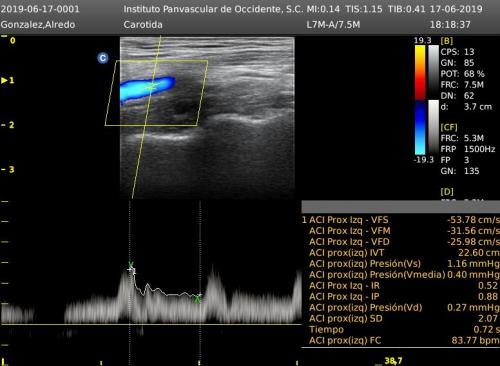
Task: Select the [D] Doppler parameters header
Action: point(447,192)
